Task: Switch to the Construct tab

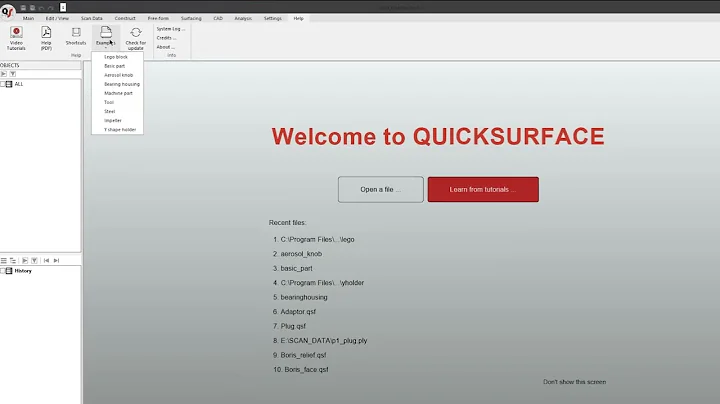Action: 125,18
